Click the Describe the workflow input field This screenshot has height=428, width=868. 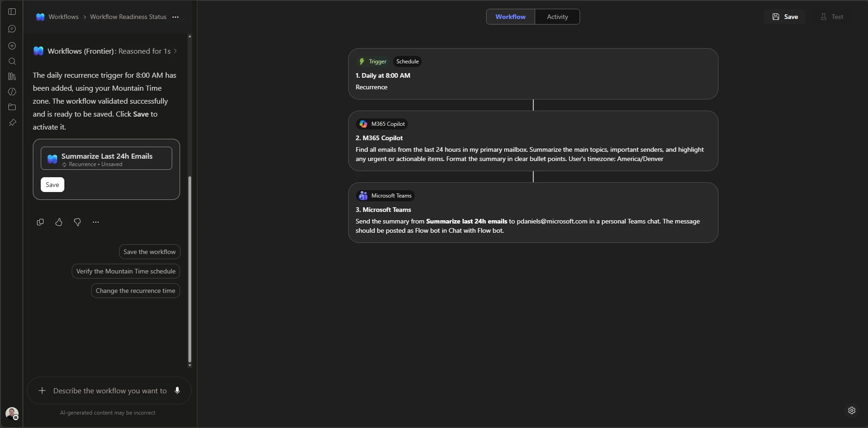click(110, 391)
